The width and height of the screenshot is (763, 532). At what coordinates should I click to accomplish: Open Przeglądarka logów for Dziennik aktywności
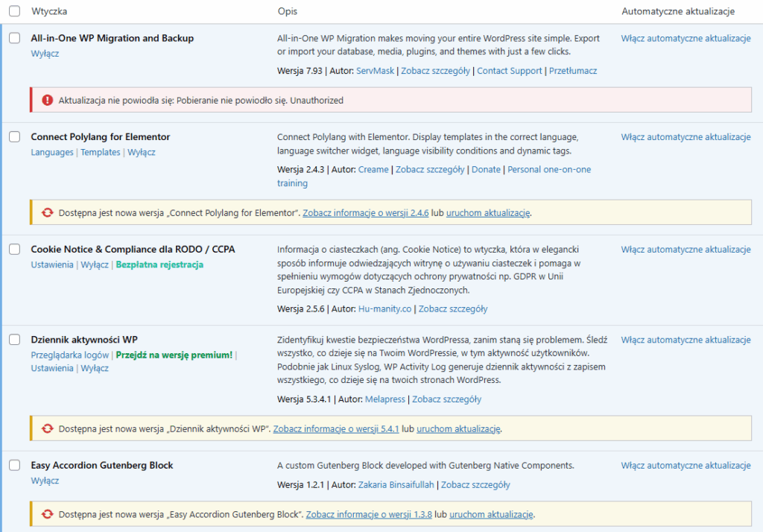pos(70,355)
